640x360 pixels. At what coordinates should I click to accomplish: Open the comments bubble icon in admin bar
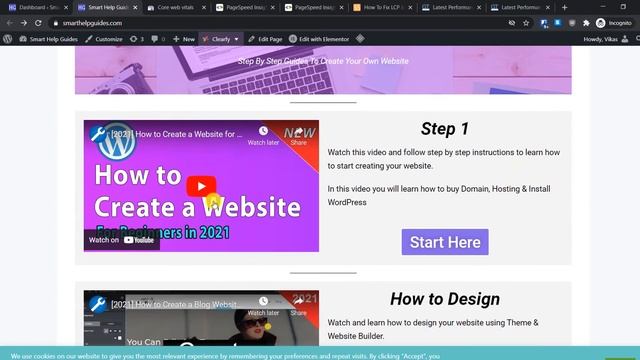point(158,39)
